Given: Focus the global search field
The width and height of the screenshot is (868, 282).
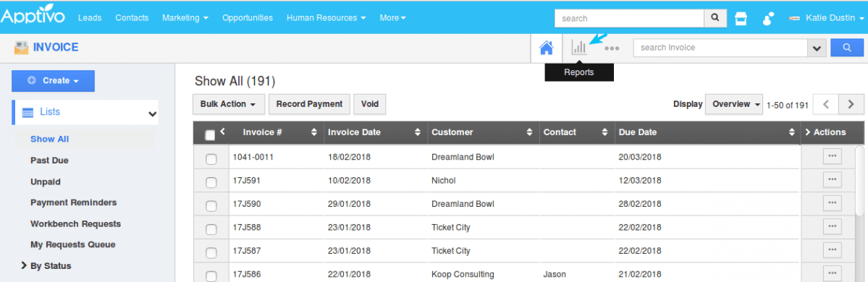Looking at the screenshot, I should pos(629,18).
